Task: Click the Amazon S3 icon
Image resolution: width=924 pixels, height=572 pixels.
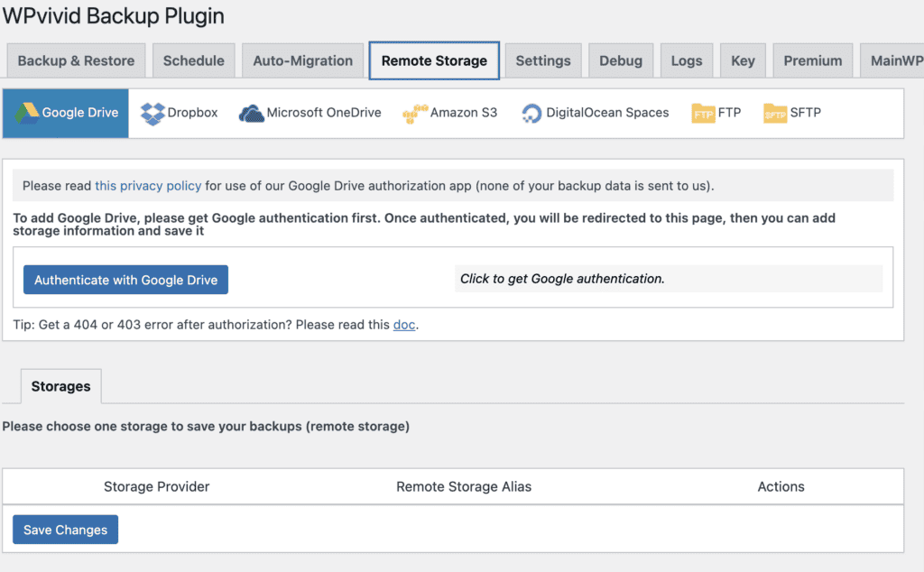Action: [x=415, y=114]
